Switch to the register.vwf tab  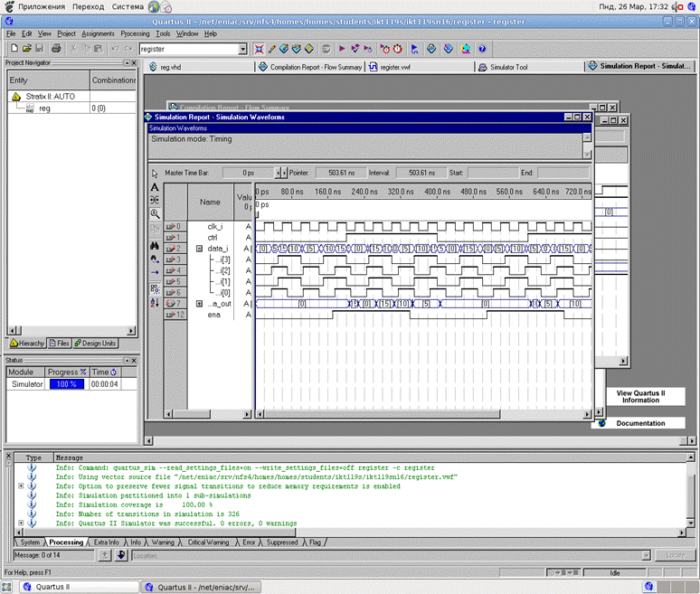[420, 67]
